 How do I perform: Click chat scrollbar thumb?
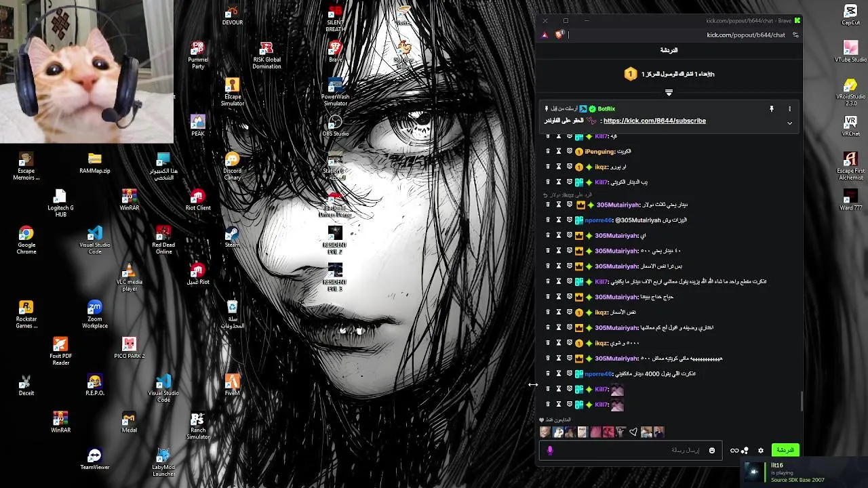pyautogui.click(x=801, y=401)
